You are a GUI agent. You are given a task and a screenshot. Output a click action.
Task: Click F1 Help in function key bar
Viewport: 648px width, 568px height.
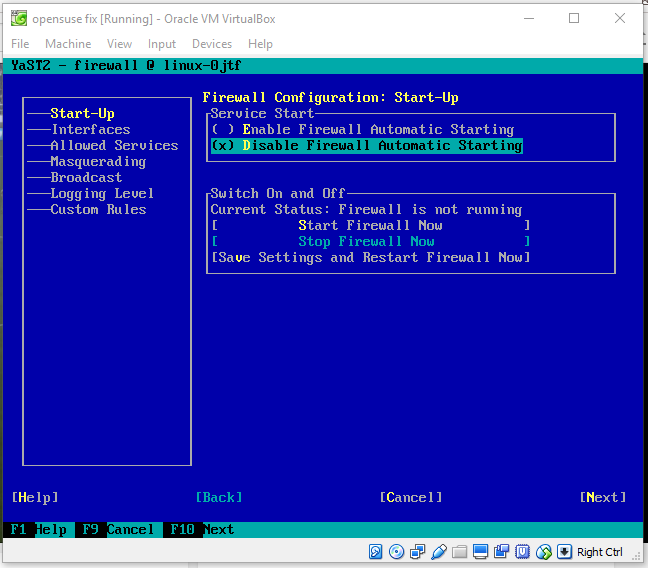pos(39,530)
